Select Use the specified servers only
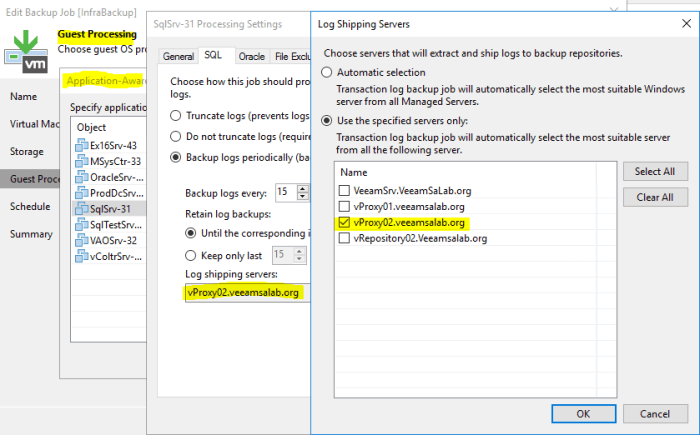 pos(327,121)
